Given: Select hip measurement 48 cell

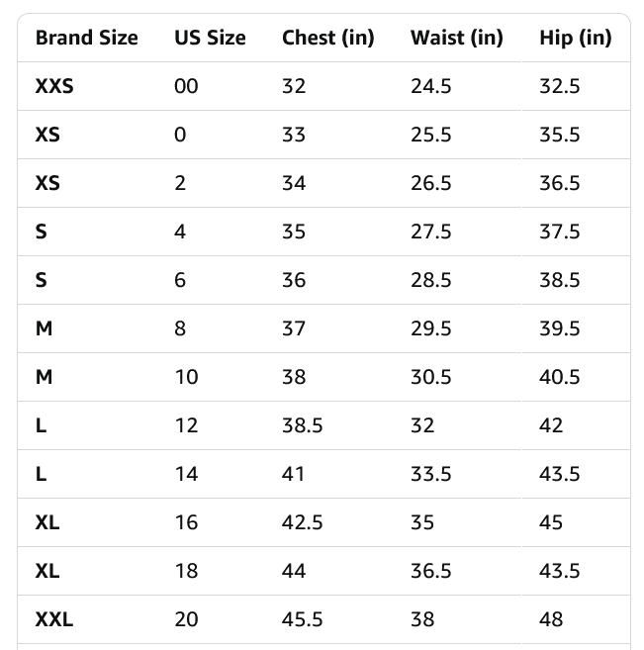Looking at the screenshot, I should (x=551, y=620).
